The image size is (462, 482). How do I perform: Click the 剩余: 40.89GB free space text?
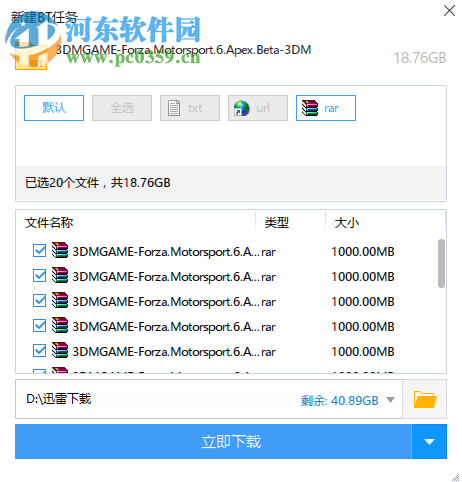[340, 400]
